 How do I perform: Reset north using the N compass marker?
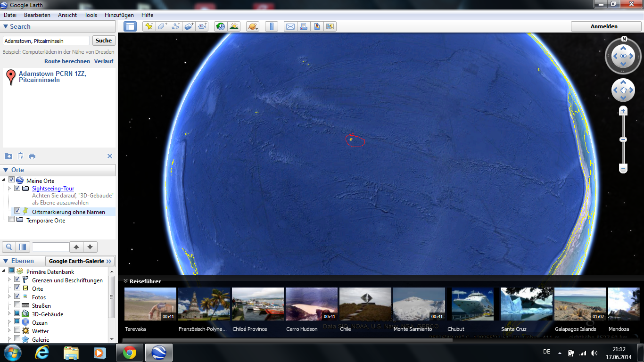pyautogui.click(x=624, y=39)
